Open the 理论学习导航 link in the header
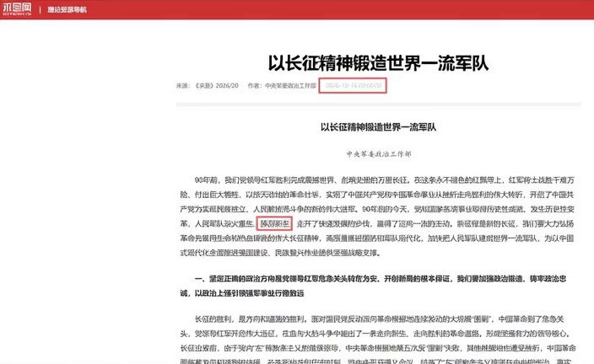 point(67,9)
